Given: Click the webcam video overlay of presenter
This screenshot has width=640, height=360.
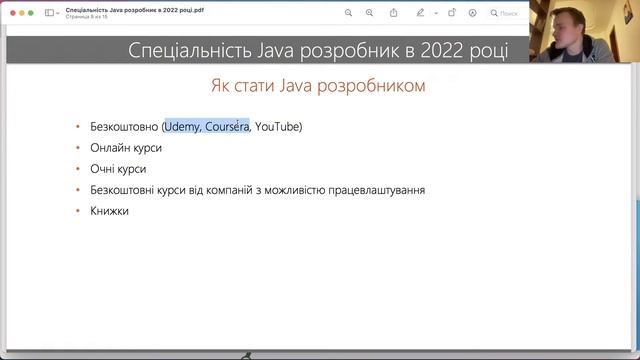Looking at the screenshot, I should coord(584,31).
